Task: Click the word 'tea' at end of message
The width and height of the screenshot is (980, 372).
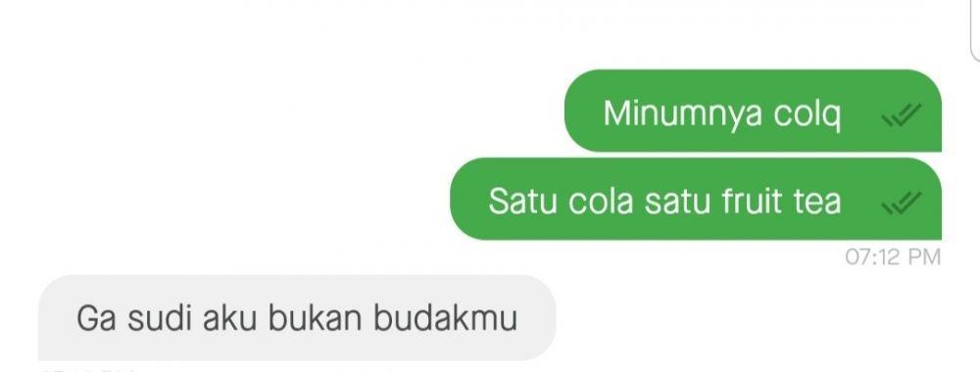Action: click(817, 203)
